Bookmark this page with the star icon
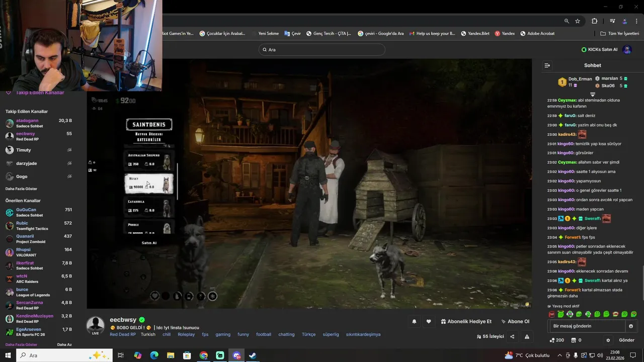644x362 pixels. (x=578, y=21)
